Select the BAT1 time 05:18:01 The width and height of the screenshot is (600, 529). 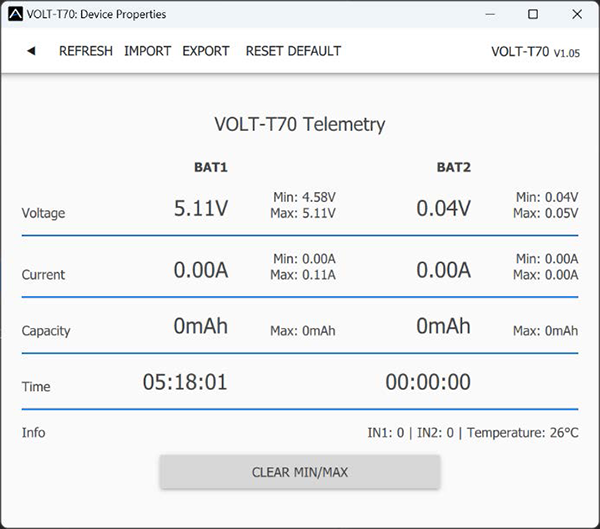(185, 382)
